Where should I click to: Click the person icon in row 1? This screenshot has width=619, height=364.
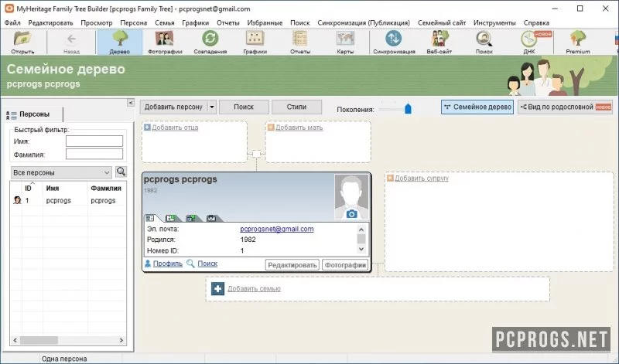tap(17, 200)
